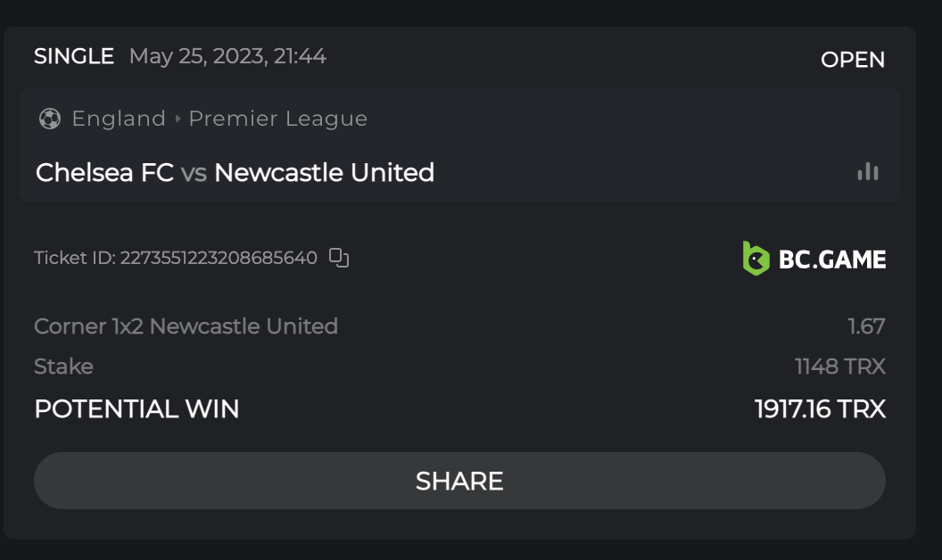Click the soccer ball sport icon

[x=49, y=119]
